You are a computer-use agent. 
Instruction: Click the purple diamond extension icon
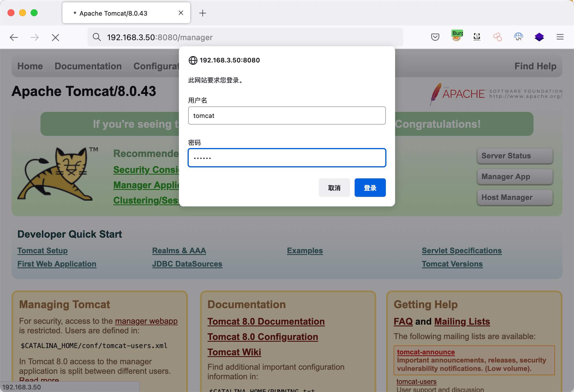[x=539, y=37]
